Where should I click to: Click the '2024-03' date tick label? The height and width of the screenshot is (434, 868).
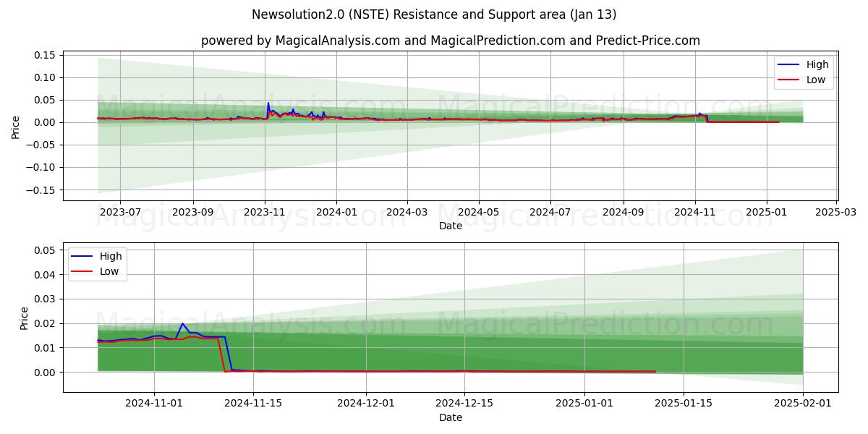407,213
